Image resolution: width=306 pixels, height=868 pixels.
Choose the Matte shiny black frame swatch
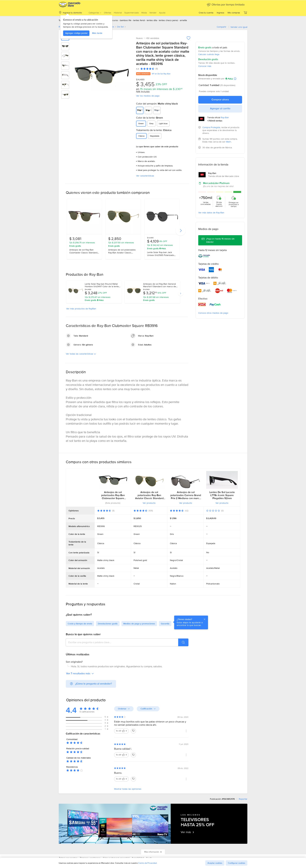tap(140, 110)
